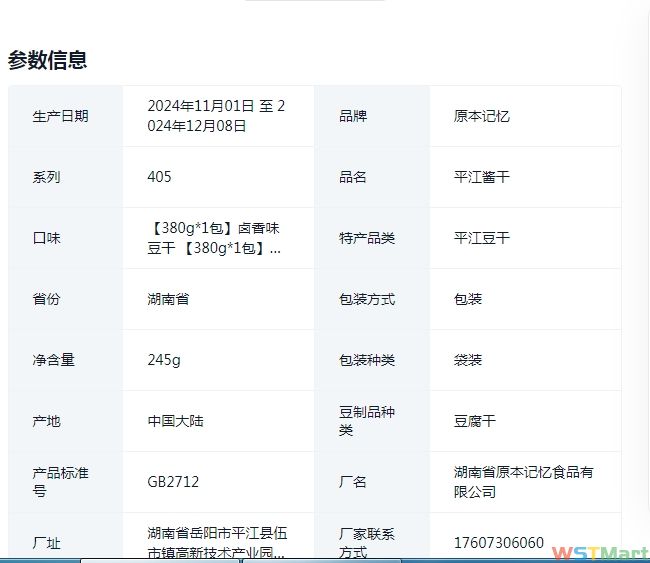
Task: Click the manufacturer phone number 17607306060
Action: tap(498, 543)
